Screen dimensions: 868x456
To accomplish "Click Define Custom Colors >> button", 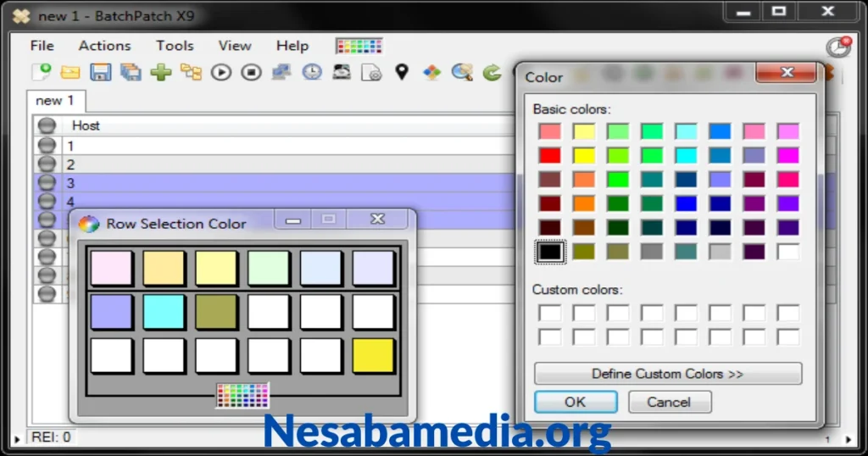I will (x=668, y=374).
